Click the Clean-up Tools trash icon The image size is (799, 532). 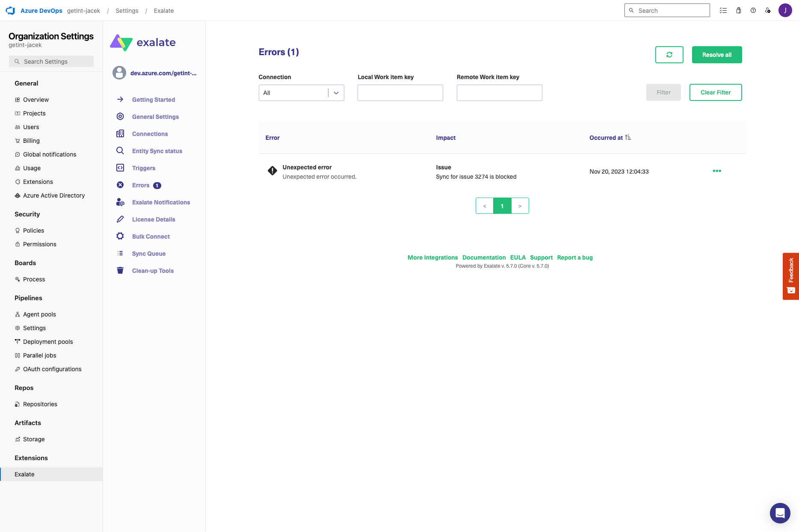point(120,270)
